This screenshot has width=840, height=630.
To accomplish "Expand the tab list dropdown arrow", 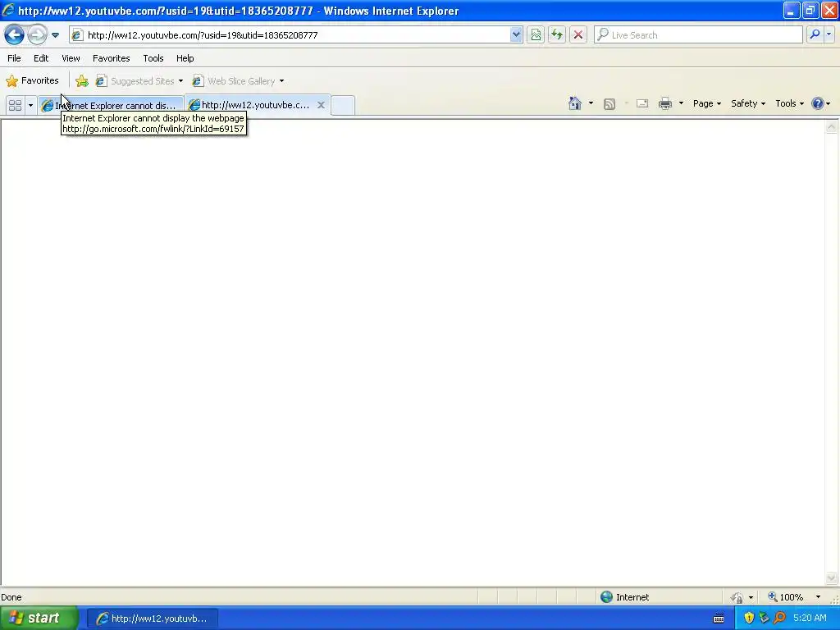I will pyautogui.click(x=30, y=106).
